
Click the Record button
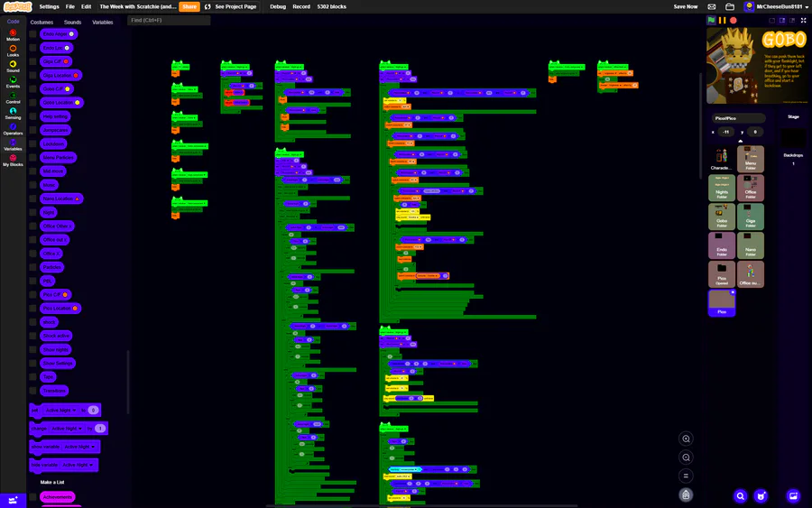pyautogui.click(x=301, y=6)
